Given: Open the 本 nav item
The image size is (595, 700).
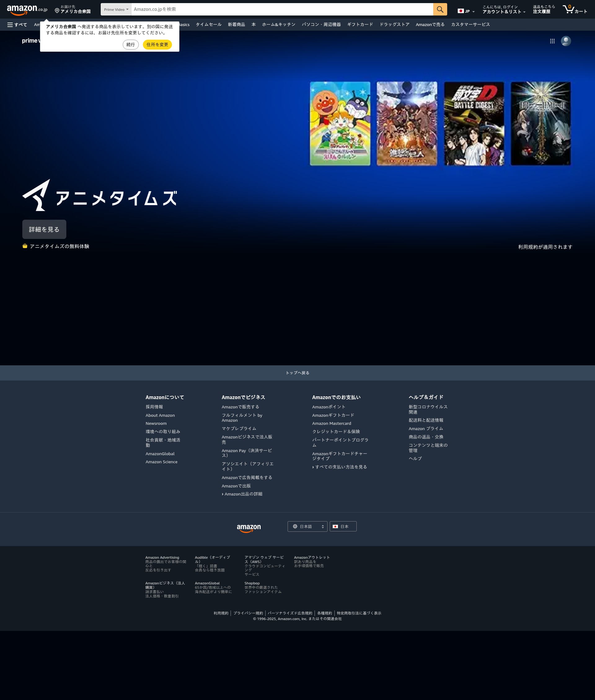Looking at the screenshot, I should pos(253,24).
